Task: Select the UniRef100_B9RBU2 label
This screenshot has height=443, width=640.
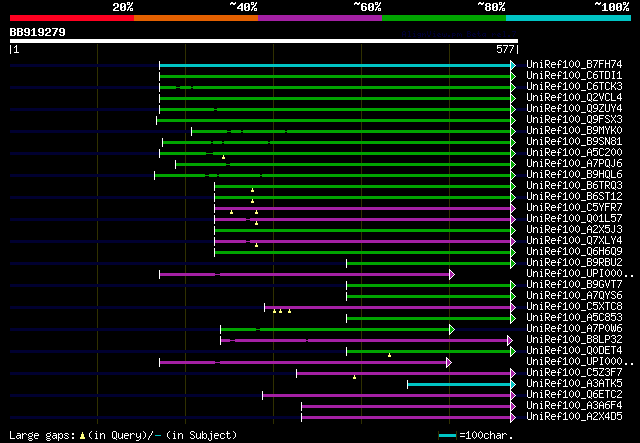Action: pos(574,262)
